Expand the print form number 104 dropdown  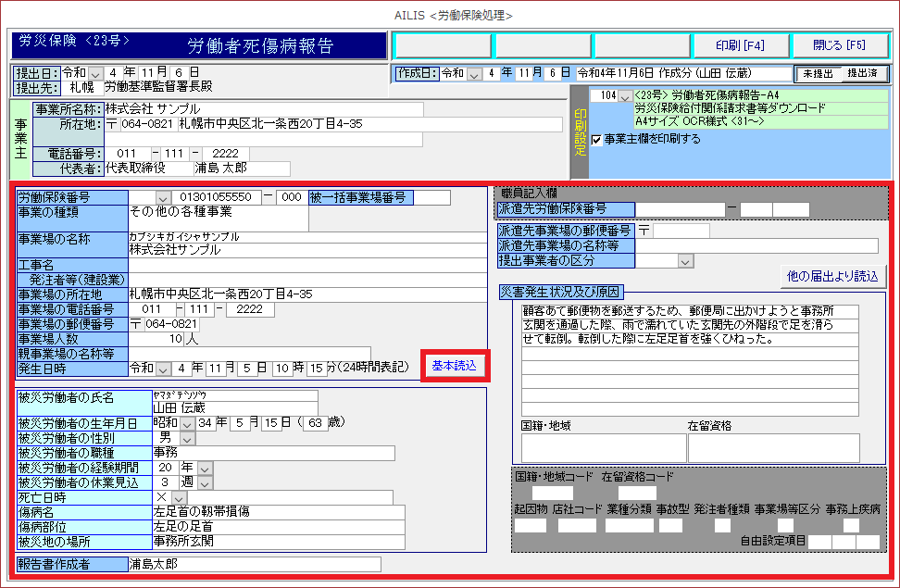pyautogui.click(x=626, y=96)
